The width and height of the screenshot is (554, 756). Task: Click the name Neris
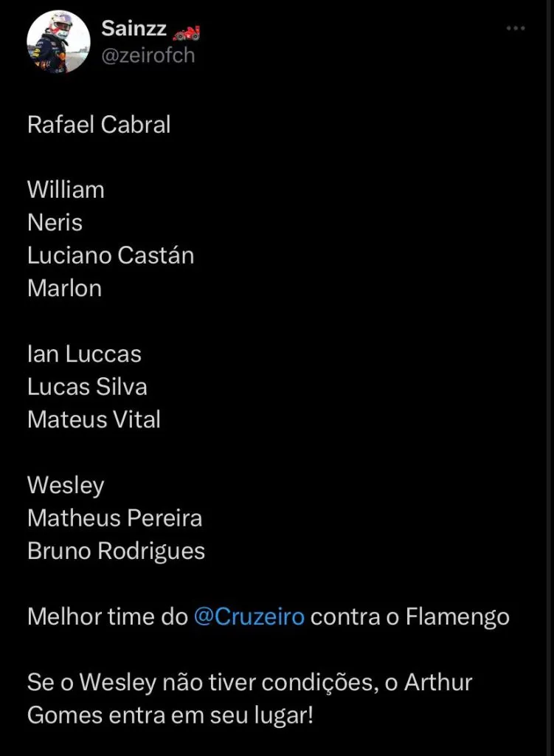[55, 222]
